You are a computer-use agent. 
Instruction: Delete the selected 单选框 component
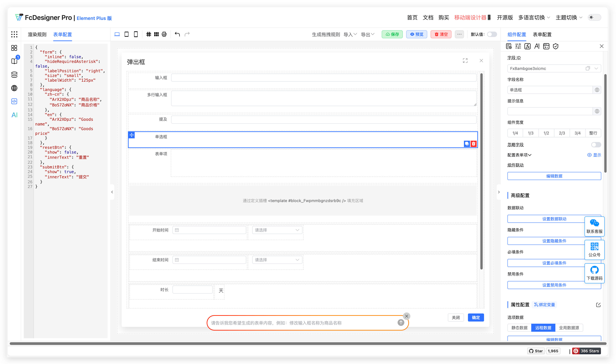point(474,144)
